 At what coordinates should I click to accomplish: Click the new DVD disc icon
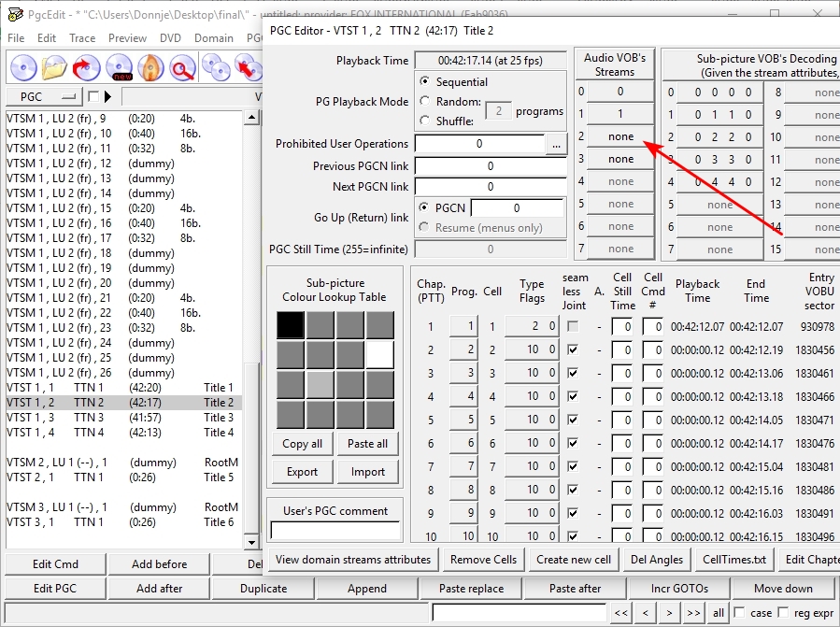[119, 67]
